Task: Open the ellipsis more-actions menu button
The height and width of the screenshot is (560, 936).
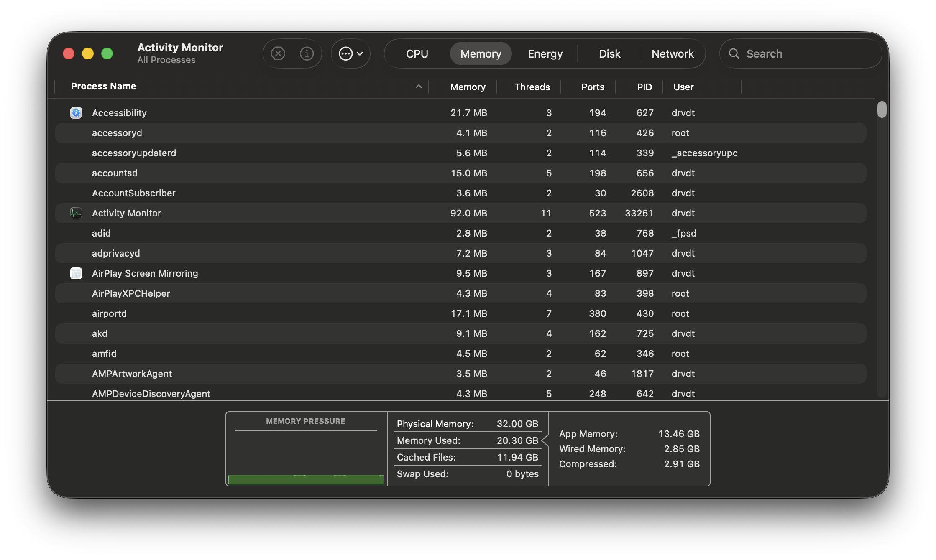Action: click(350, 53)
